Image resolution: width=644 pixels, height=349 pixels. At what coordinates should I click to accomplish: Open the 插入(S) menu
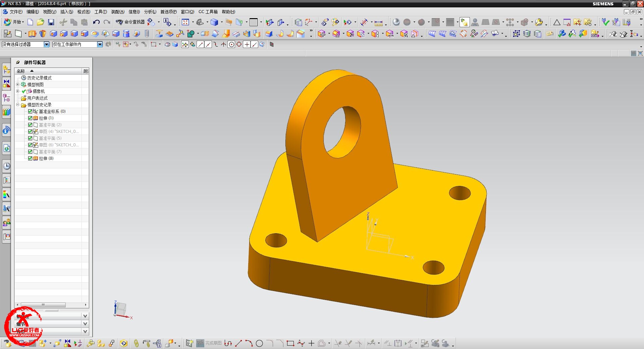point(66,12)
